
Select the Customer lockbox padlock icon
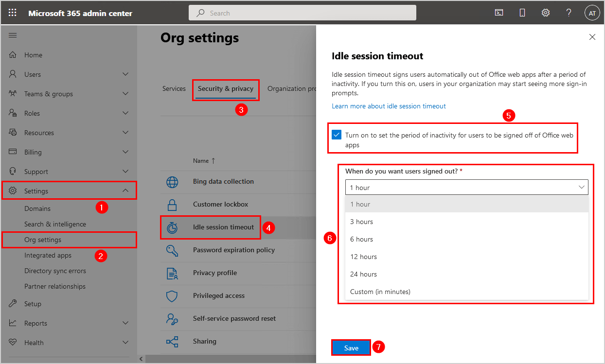172,205
